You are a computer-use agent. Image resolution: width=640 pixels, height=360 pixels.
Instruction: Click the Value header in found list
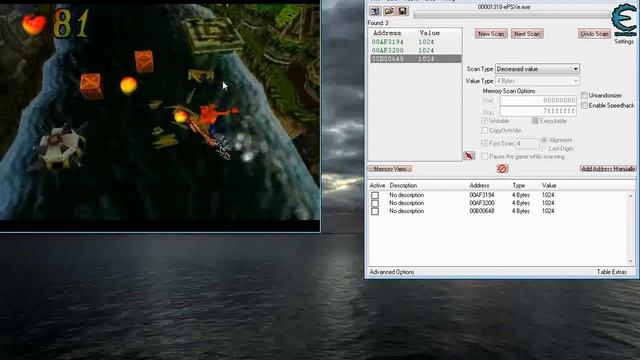pos(429,33)
